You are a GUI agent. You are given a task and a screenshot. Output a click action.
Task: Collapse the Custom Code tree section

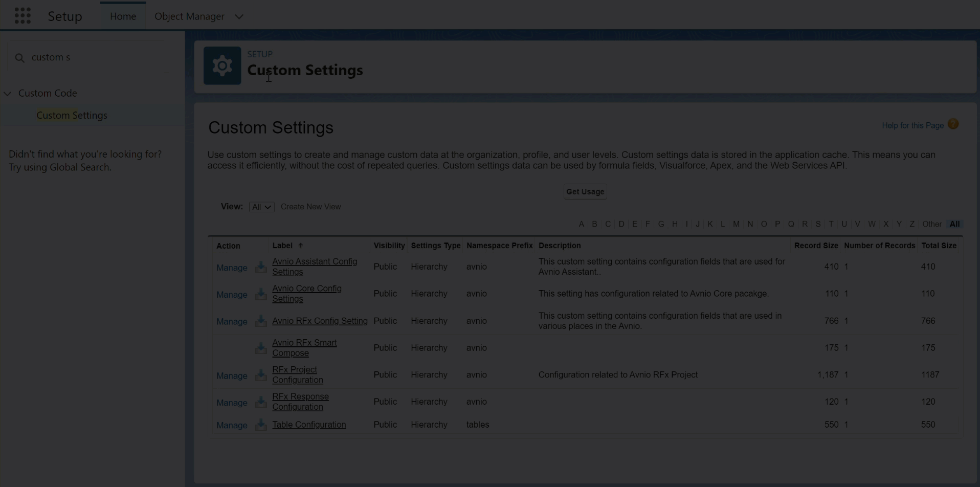coord(8,94)
